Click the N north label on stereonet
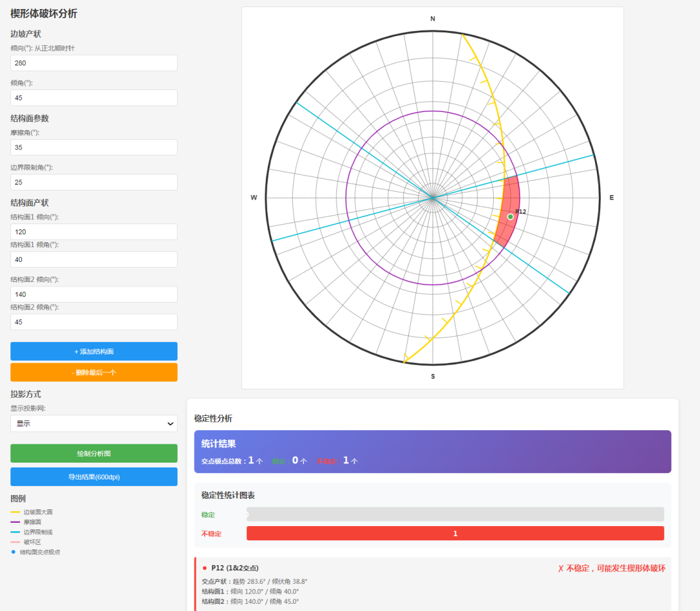This screenshot has height=611, width=700. (433, 19)
